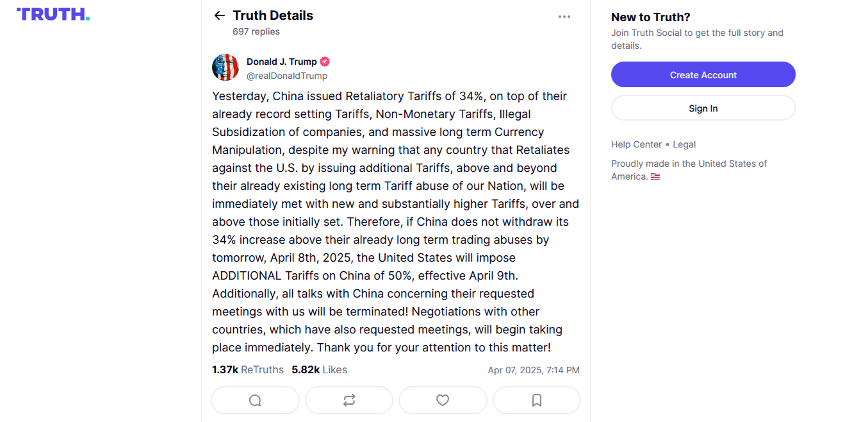Click the 697 replies count

256,31
